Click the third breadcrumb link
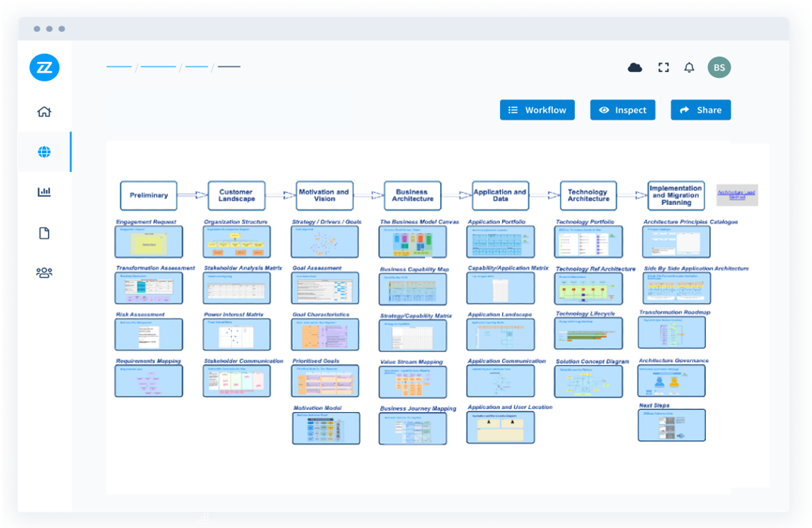Viewport: 812px width, 528px height. (197, 67)
